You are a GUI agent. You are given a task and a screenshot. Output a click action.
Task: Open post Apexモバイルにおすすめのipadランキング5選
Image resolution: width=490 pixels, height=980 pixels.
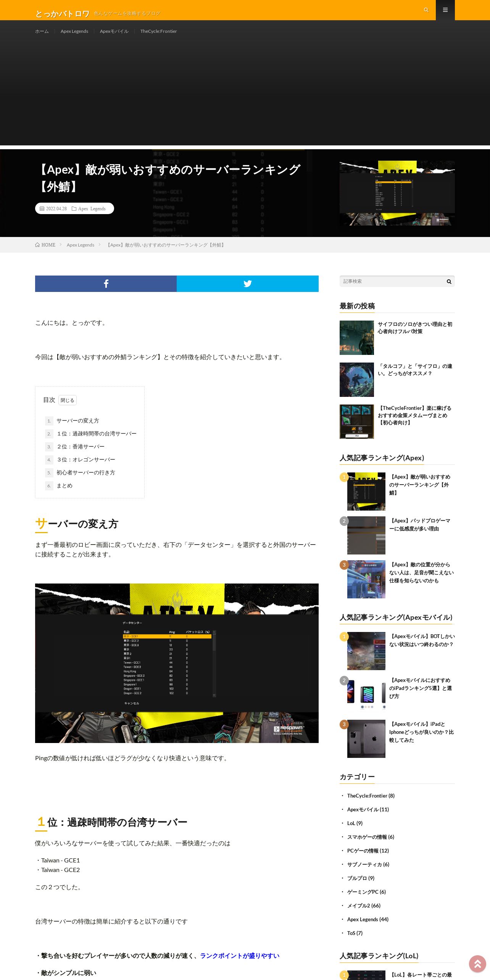coord(421,688)
